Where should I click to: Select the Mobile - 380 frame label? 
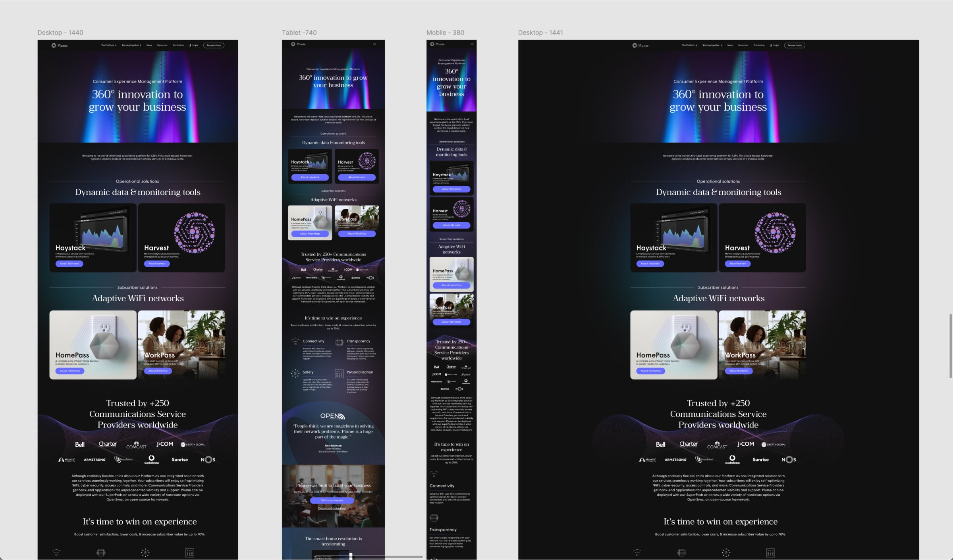[445, 33]
